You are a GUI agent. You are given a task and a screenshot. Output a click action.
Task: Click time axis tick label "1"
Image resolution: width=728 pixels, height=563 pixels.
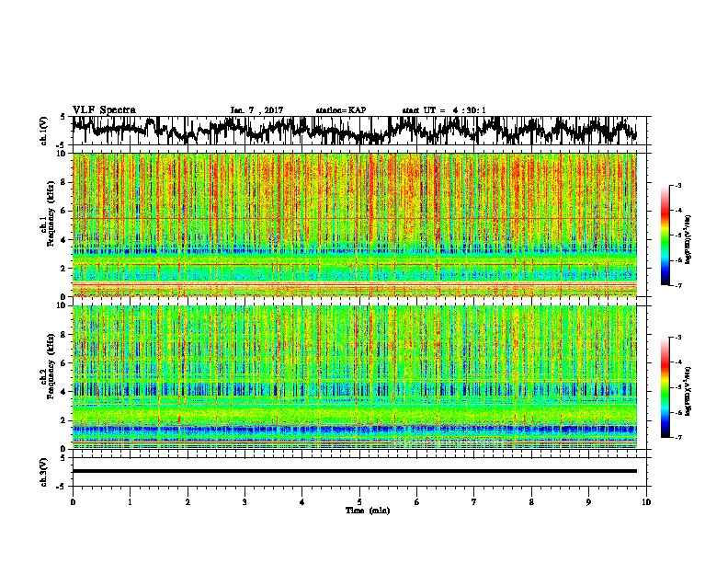coord(130,502)
